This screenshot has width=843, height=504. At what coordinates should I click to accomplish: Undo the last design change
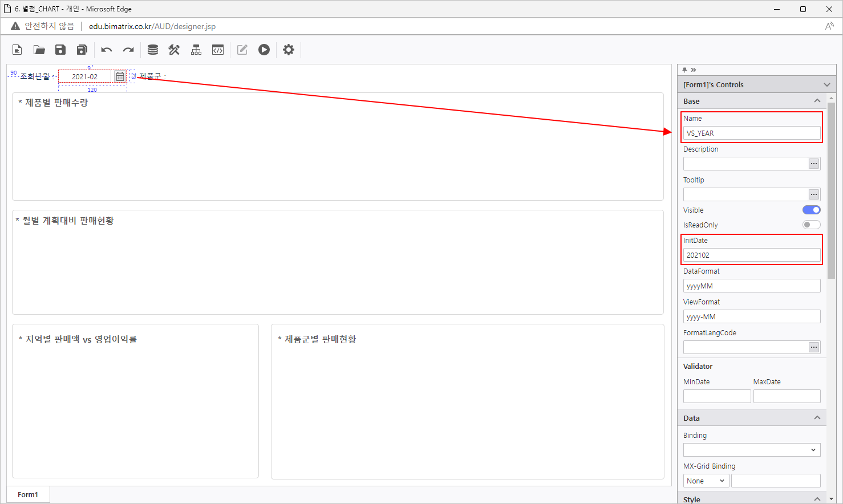pyautogui.click(x=107, y=50)
